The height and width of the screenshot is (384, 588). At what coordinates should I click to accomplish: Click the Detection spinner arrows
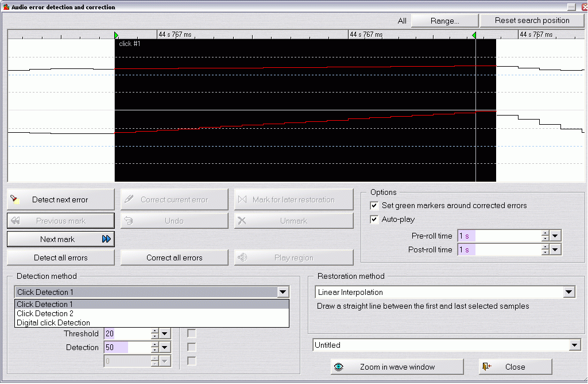[155, 347]
